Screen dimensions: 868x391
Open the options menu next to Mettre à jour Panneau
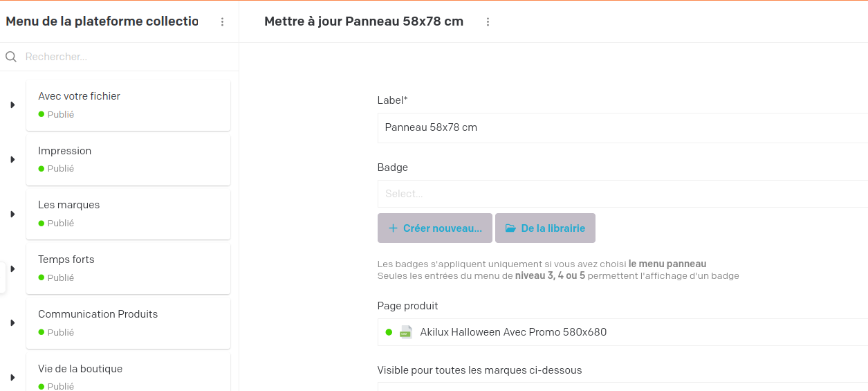[488, 22]
